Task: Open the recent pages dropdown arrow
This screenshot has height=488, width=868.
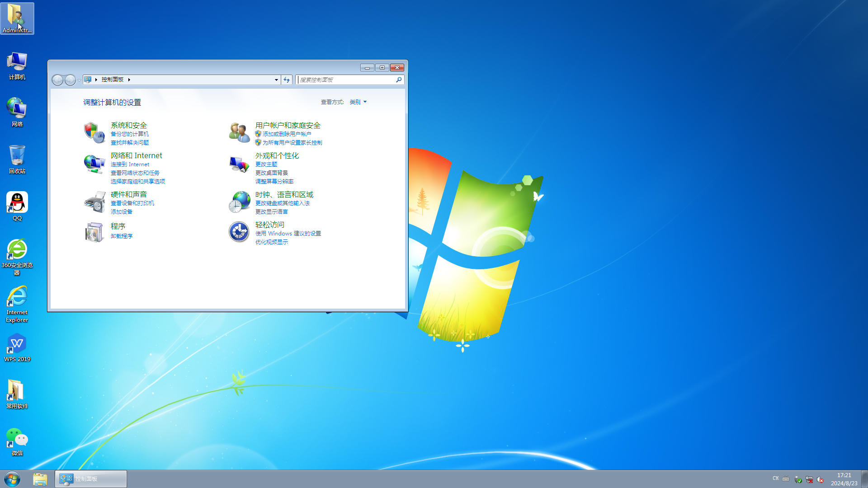Action: (79, 80)
